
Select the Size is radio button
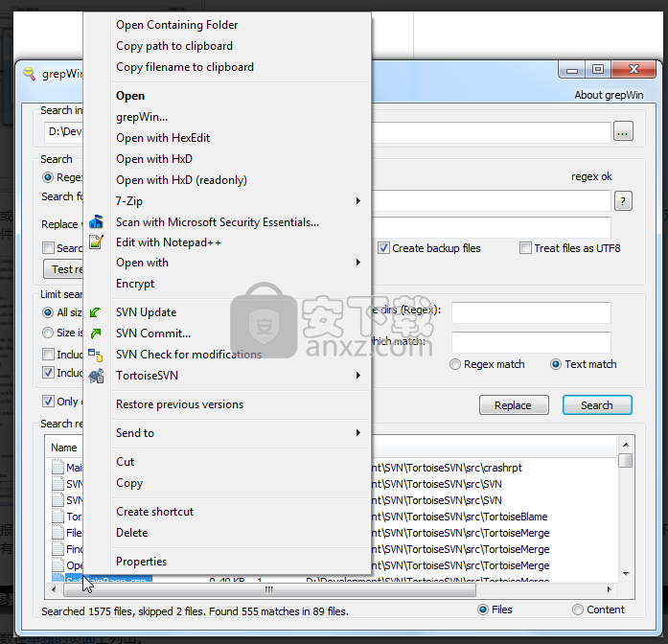tap(48, 333)
